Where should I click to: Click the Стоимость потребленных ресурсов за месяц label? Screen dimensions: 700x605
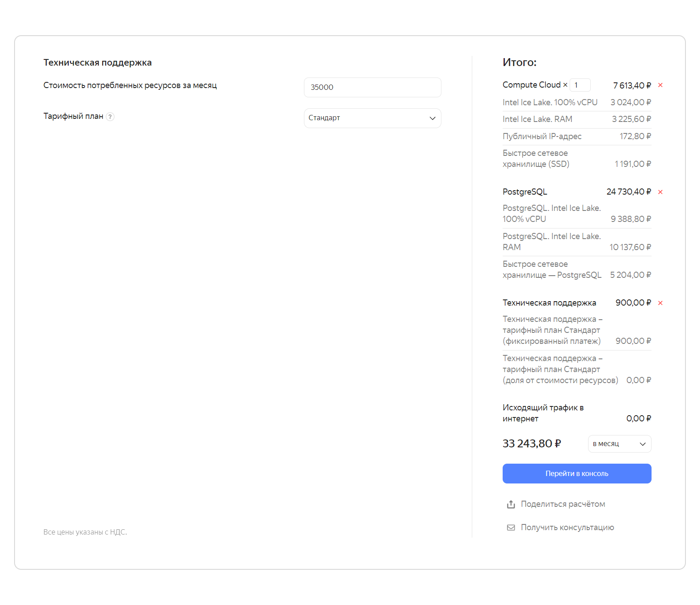pos(130,85)
